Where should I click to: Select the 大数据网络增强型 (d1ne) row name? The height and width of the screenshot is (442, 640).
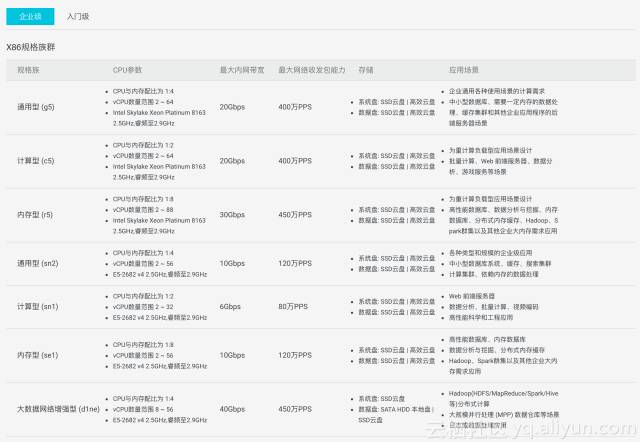pyautogui.click(x=58, y=409)
